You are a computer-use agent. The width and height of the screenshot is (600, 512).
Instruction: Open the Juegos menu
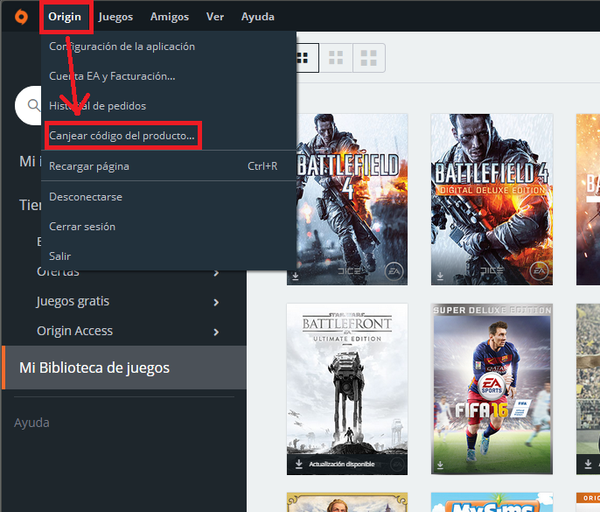pos(116,17)
